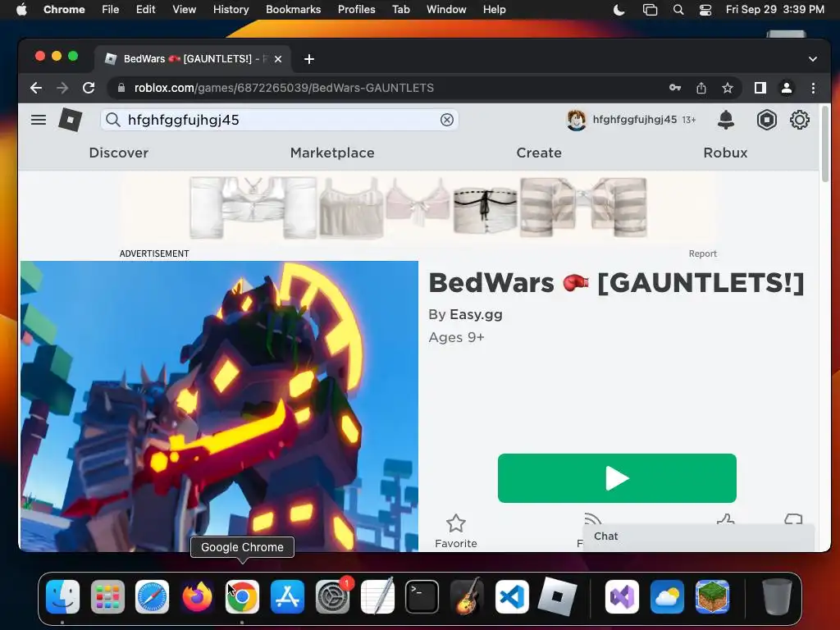
Task: Click the BedWars game thumbnail image
Action: [219, 405]
